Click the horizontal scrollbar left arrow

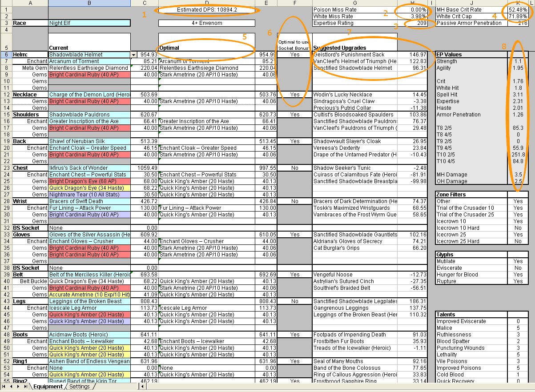pos(143,387)
